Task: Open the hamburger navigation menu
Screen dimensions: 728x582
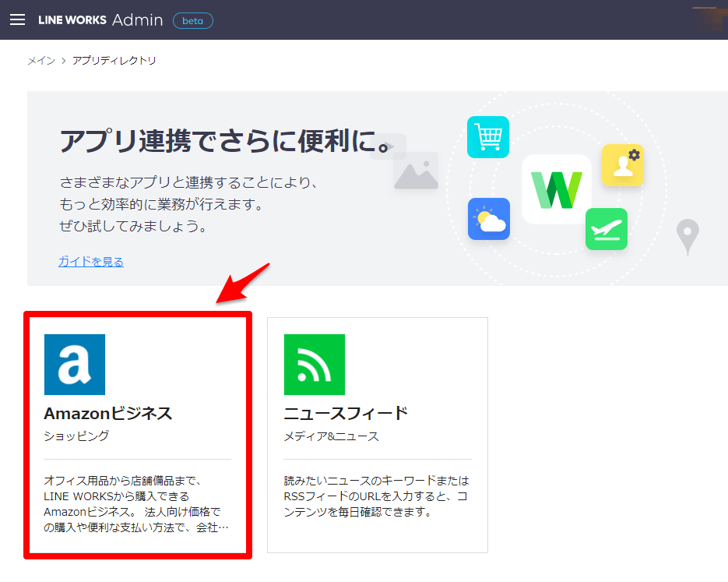Action: pyautogui.click(x=18, y=19)
